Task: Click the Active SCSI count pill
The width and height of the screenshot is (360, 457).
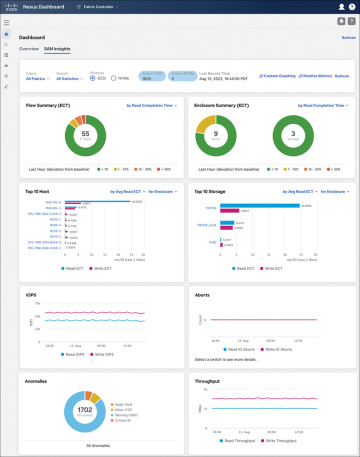Action: pos(152,76)
